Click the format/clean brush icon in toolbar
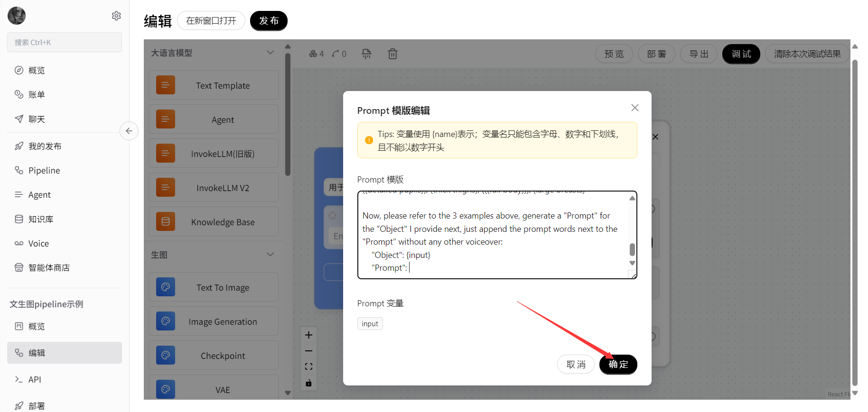The width and height of the screenshot is (868, 412). point(366,54)
